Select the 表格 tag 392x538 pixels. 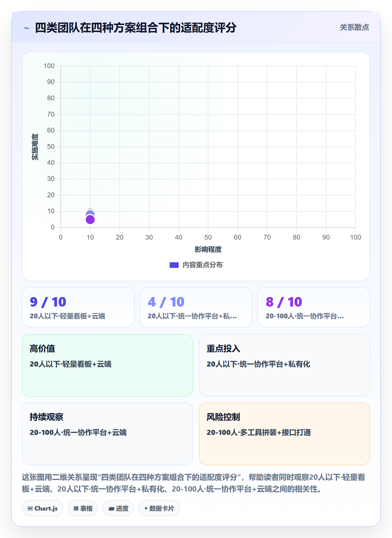coord(83,508)
